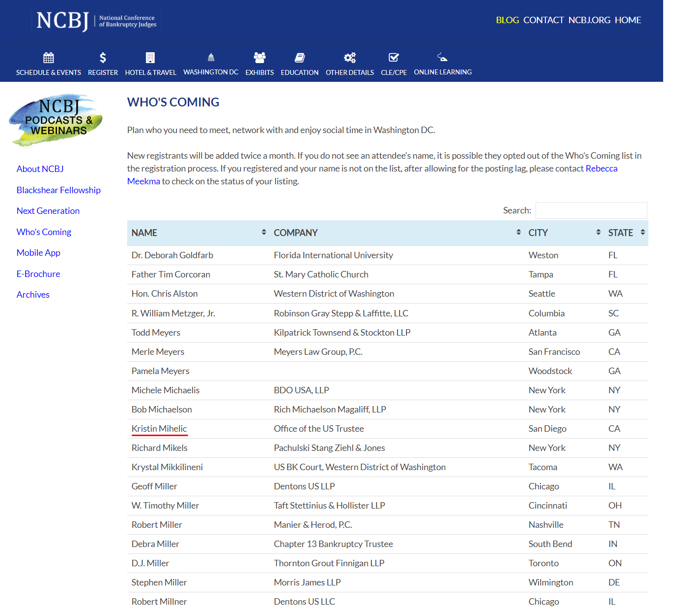Open the Education menu label
673x616 pixels.
[300, 72]
